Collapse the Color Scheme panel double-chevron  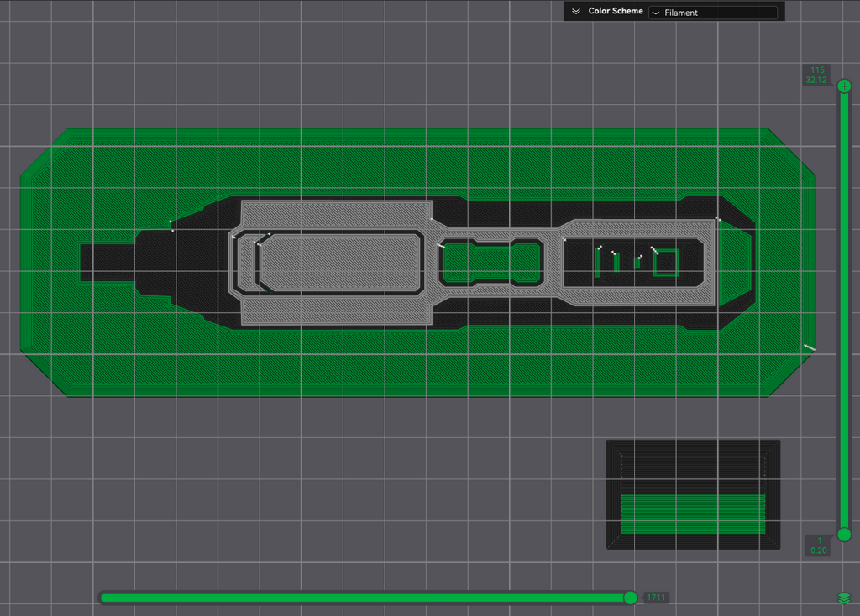coord(576,12)
